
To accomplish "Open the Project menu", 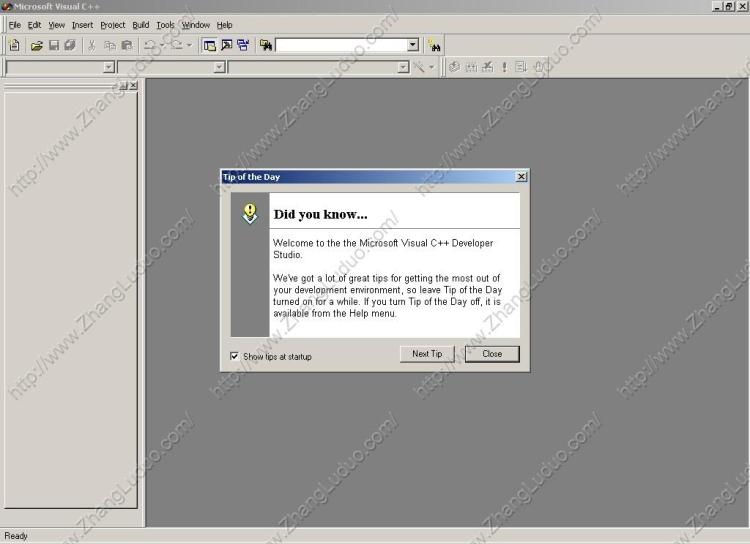I will (112, 25).
